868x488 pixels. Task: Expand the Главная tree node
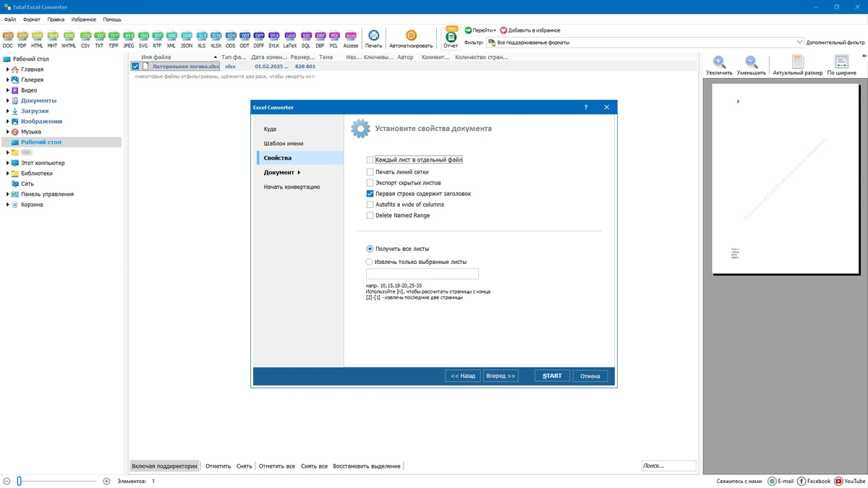pos(7,69)
